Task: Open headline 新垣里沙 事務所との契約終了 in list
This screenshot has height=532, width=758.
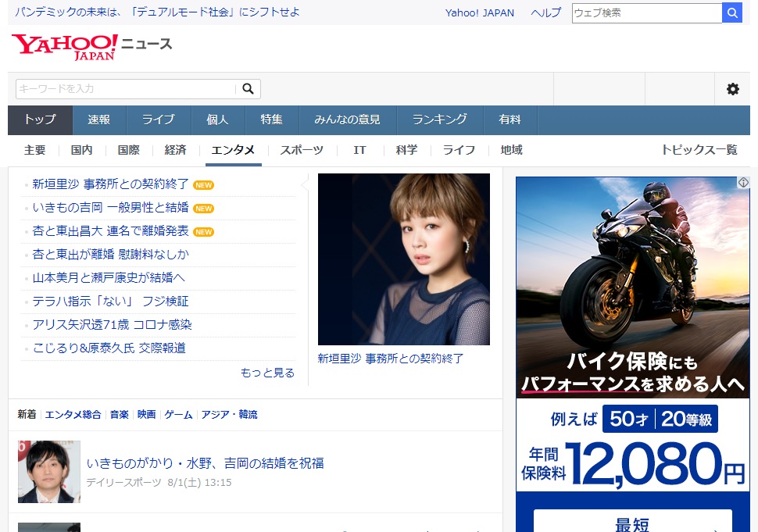Action: [x=111, y=184]
